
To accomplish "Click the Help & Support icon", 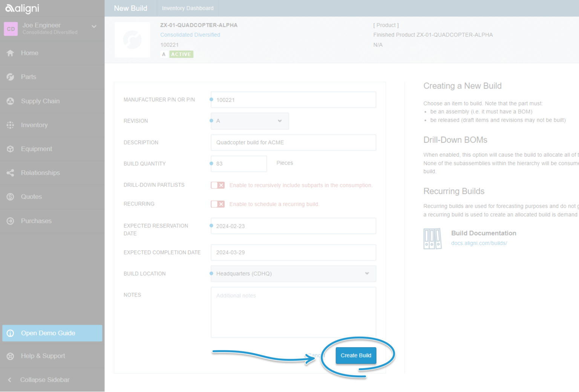I will tap(11, 356).
